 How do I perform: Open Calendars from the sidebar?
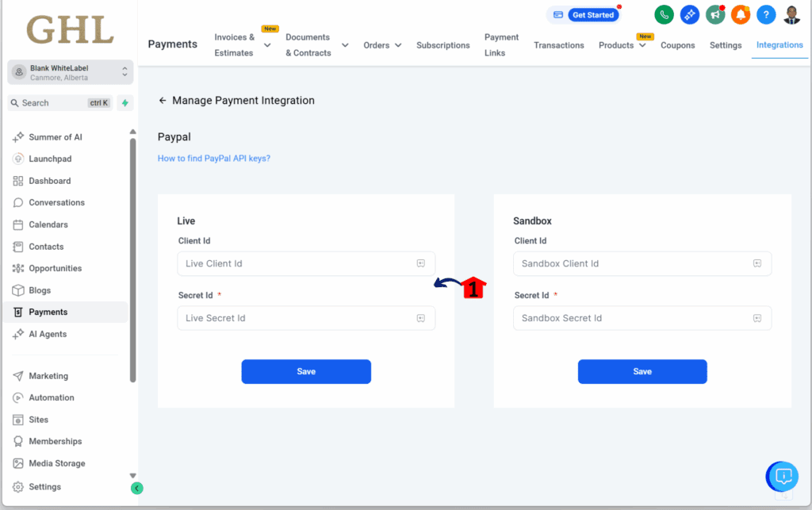(48, 224)
